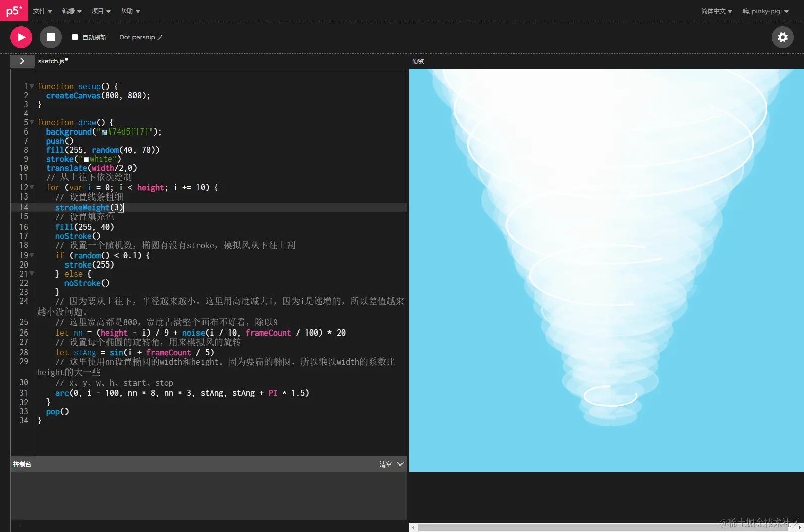
Task: Fold the for loop at line 12
Action: click(x=32, y=187)
